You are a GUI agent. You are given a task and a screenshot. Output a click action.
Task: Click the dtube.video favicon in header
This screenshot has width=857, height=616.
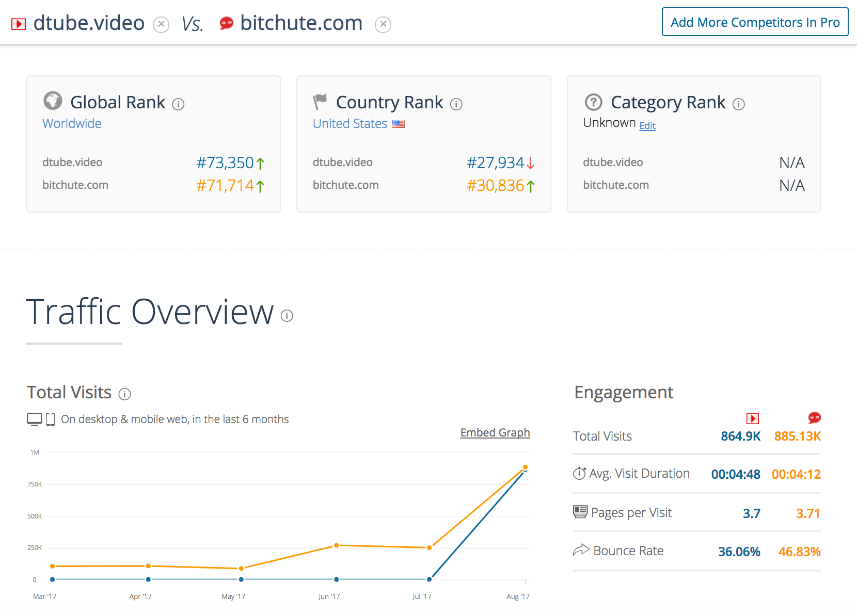click(x=19, y=24)
